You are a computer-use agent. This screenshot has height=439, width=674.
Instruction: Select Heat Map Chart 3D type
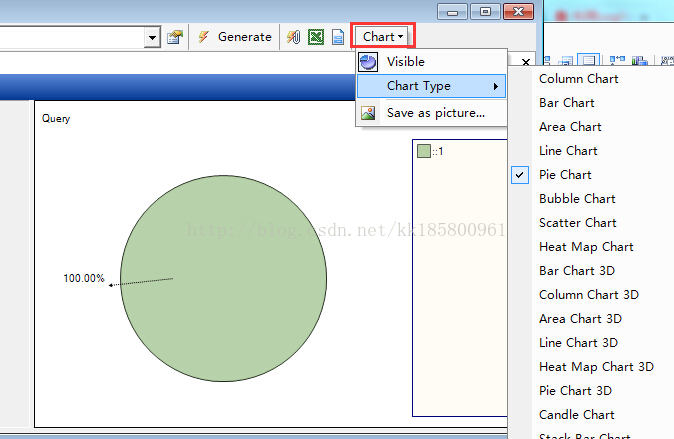597,367
